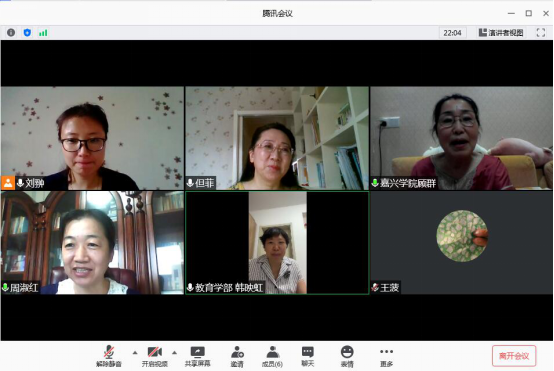Open the chat (聊天) panel
Image resolution: width=554 pixels, height=371 pixels.
pyautogui.click(x=308, y=357)
